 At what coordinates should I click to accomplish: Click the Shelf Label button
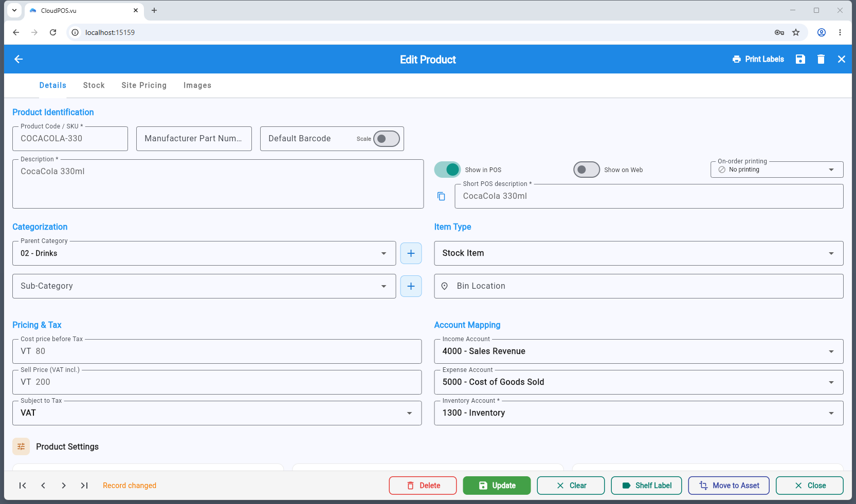pos(646,486)
